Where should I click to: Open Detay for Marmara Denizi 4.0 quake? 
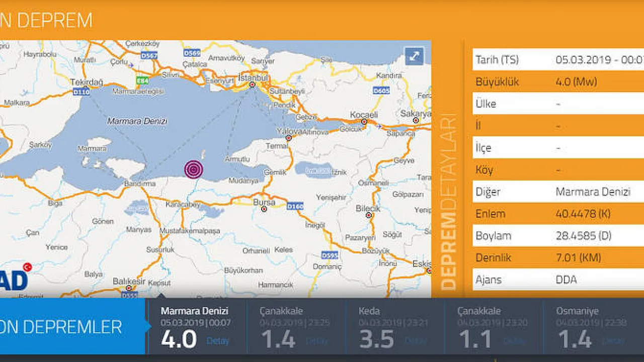pyautogui.click(x=217, y=341)
